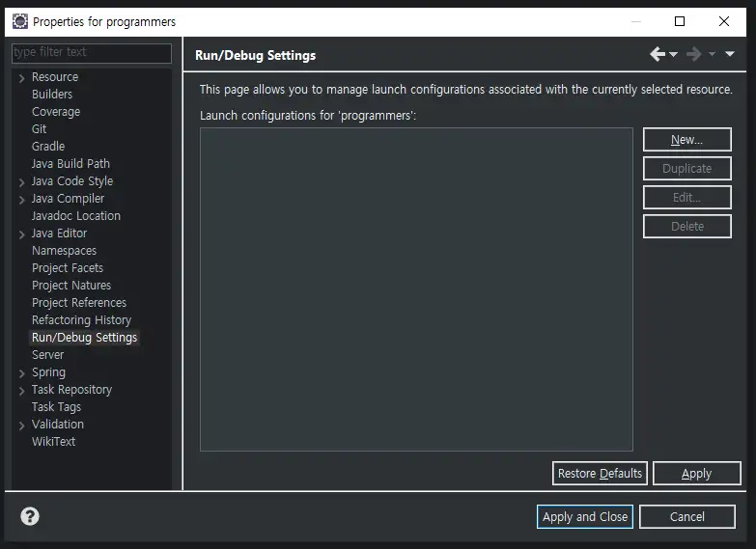Expand the Java Editor node
756x549 pixels.
21,234
